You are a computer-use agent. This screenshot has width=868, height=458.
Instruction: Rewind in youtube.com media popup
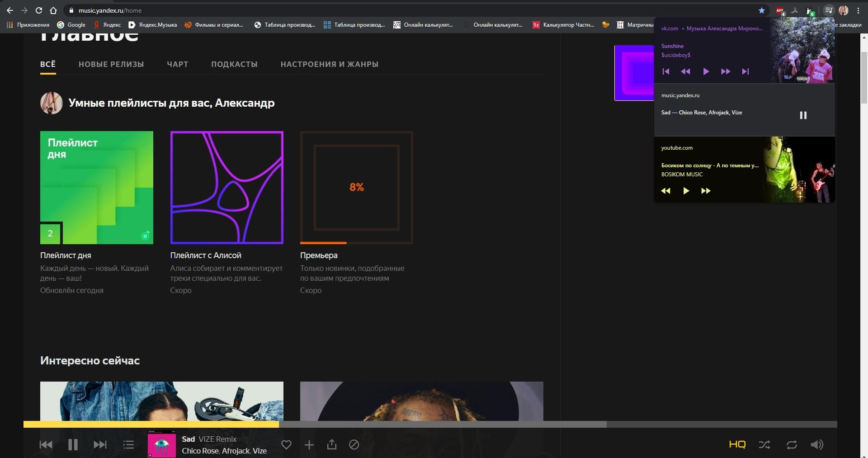tap(665, 191)
